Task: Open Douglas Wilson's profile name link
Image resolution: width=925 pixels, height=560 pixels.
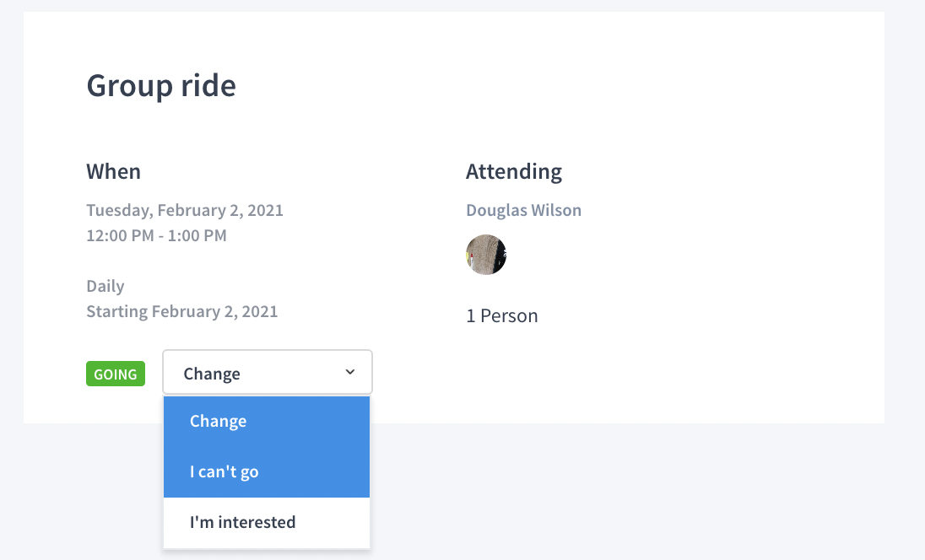Action: 524,211
